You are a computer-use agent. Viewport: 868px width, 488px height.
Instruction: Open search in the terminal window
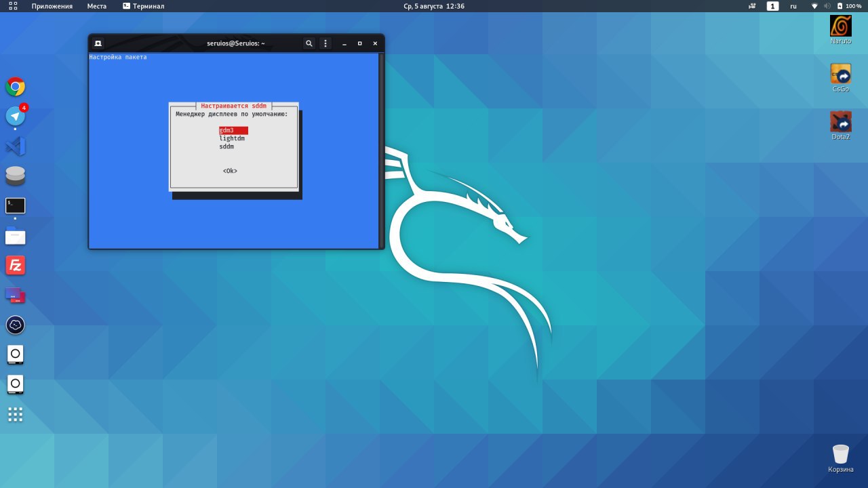[309, 43]
